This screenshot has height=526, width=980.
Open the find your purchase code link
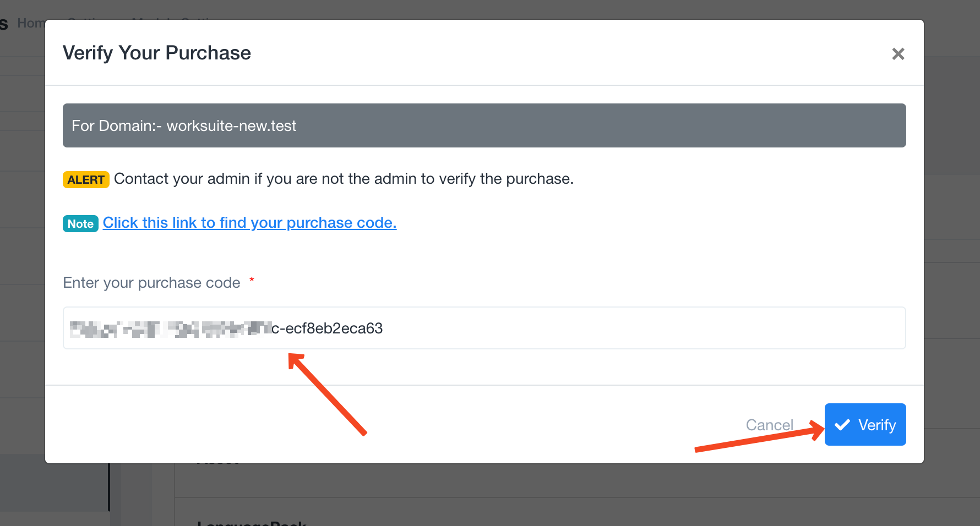(249, 223)
